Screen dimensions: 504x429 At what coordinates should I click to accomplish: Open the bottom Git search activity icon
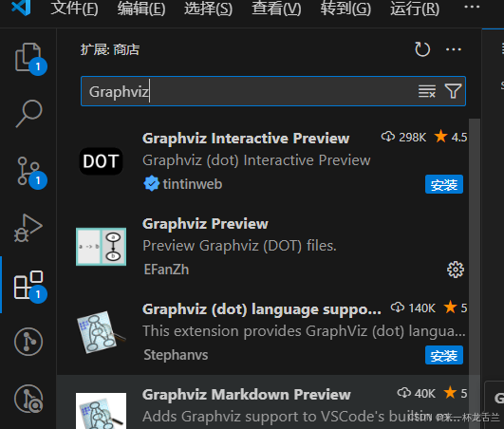[x=28, y=399]
